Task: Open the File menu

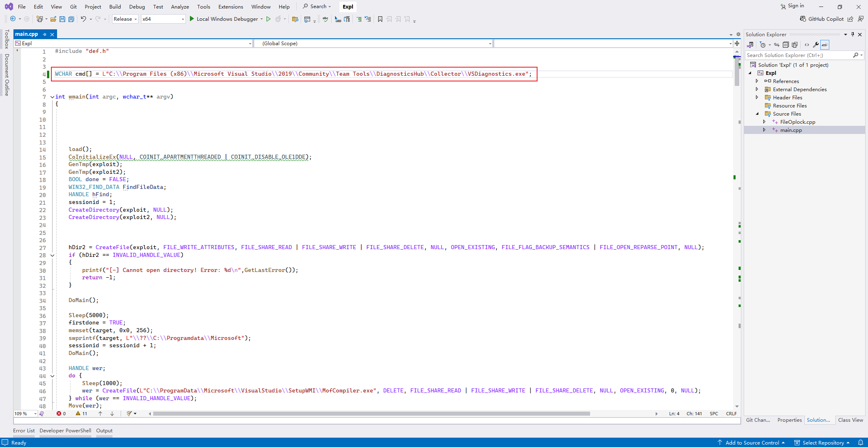Action: 22,7
